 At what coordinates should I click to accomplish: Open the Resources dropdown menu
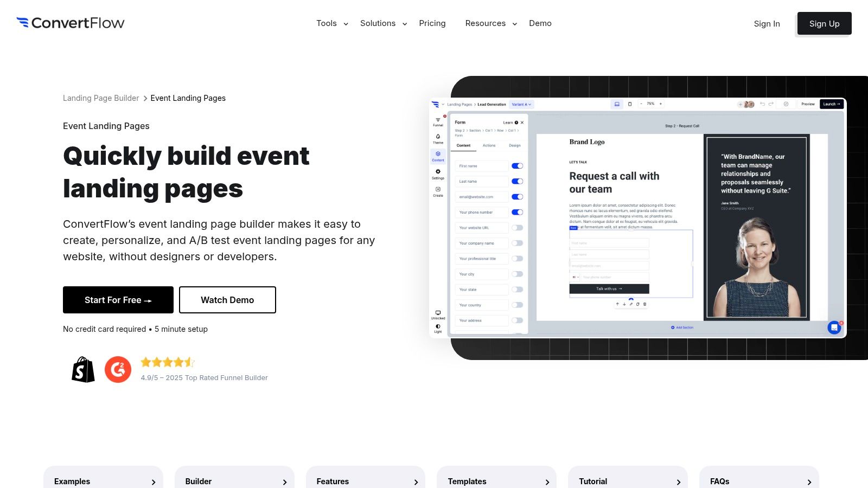pyautogui.click(x=490, y=23)
